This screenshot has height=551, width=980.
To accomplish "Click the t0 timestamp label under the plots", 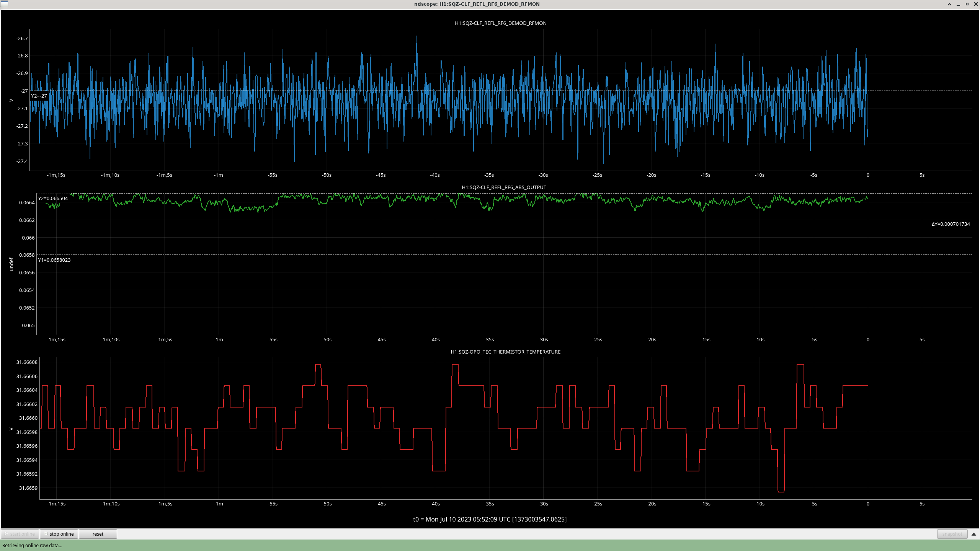I will pyautogui.click(x=490, y=519).
